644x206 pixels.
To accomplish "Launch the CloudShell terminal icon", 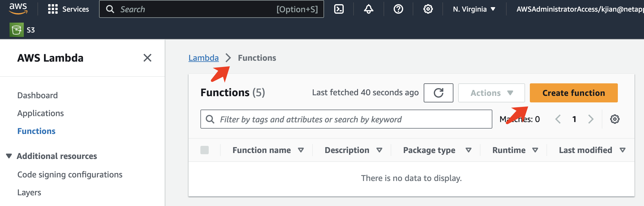I will 339,9.
